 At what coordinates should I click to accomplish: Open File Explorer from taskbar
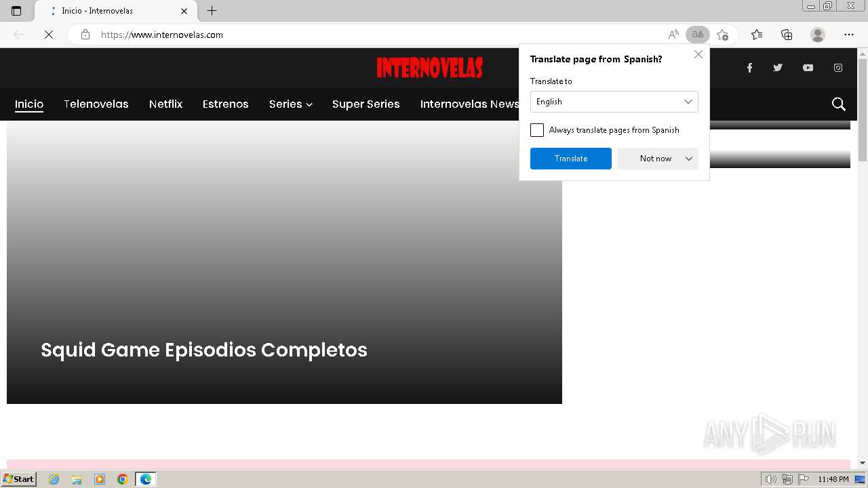click(x=77, y=479)
